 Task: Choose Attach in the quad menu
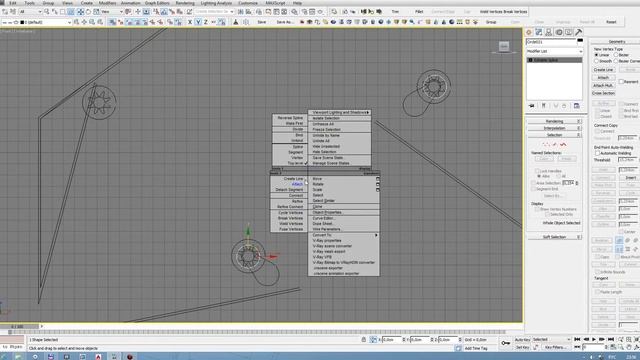(297, 184)
